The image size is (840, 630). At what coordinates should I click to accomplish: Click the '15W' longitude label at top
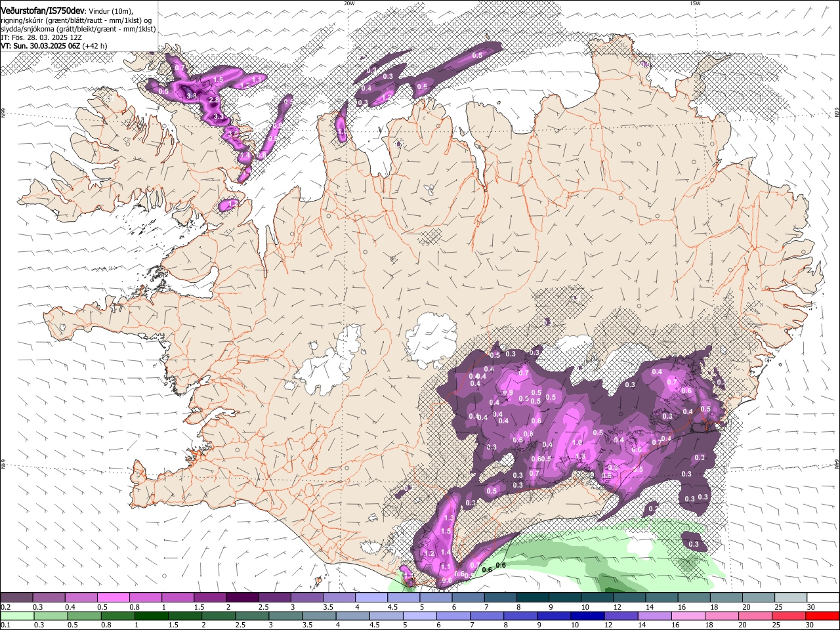(695, 3)
